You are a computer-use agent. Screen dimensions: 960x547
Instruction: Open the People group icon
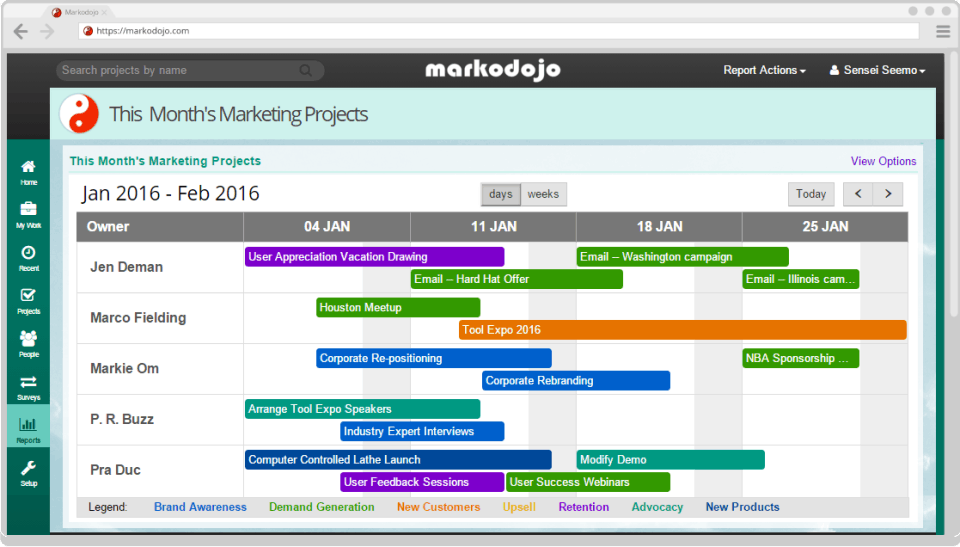tap(28, 338)
